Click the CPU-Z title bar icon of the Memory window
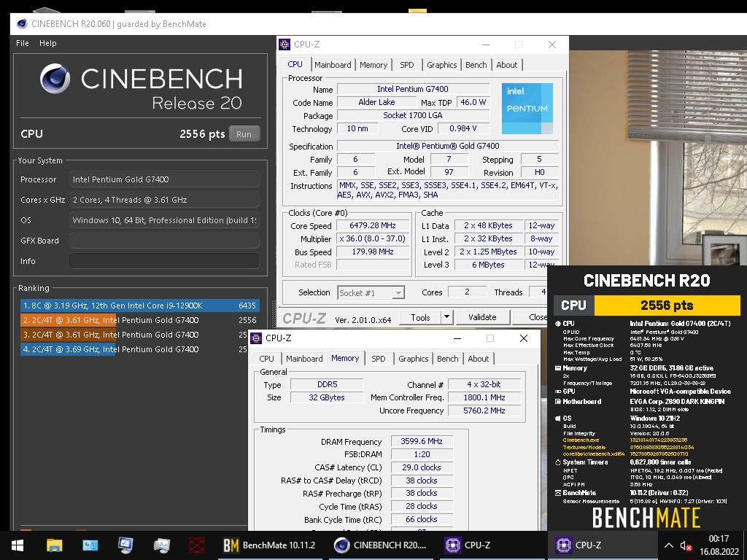 pos(256,338)
